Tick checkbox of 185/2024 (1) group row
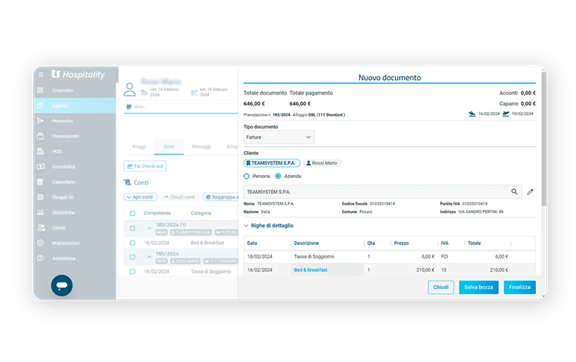Screen dimensions: 576x362 pyautogui.click(x=132, y=228)
